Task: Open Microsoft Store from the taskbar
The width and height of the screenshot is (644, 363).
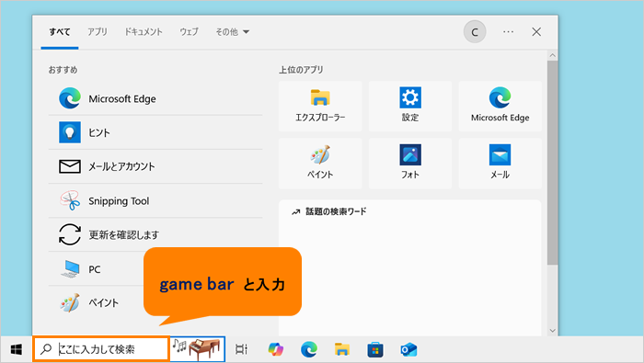Action: coord(375,349)
